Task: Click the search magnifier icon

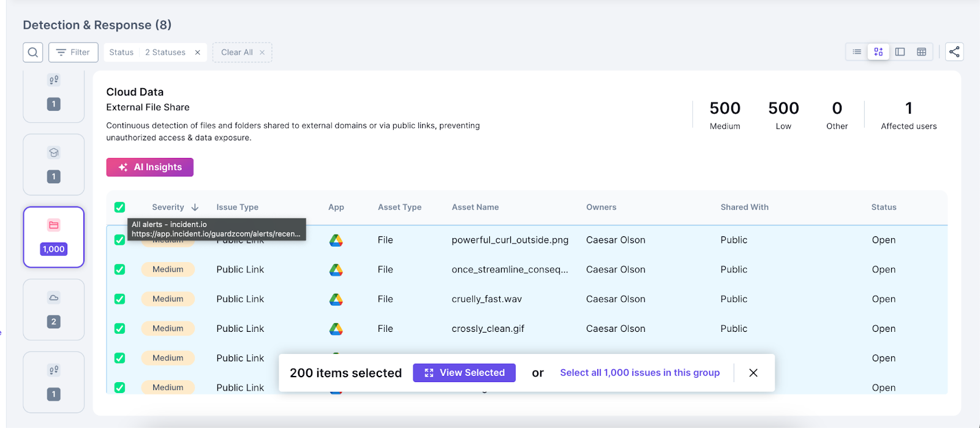Action: 33,52
